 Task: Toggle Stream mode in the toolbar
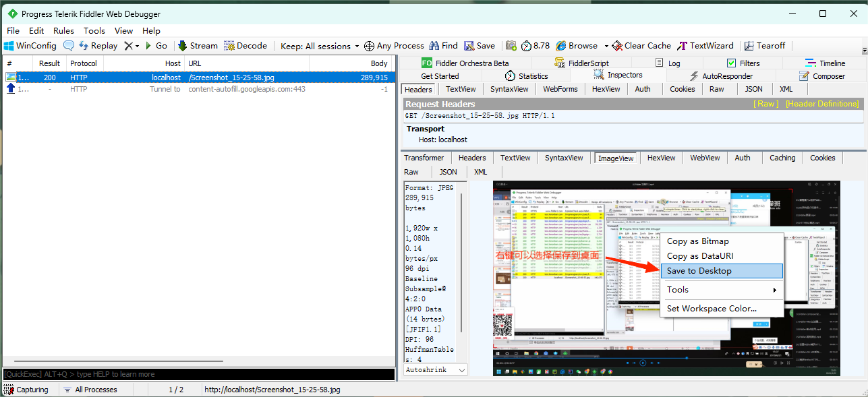point(198,46)
